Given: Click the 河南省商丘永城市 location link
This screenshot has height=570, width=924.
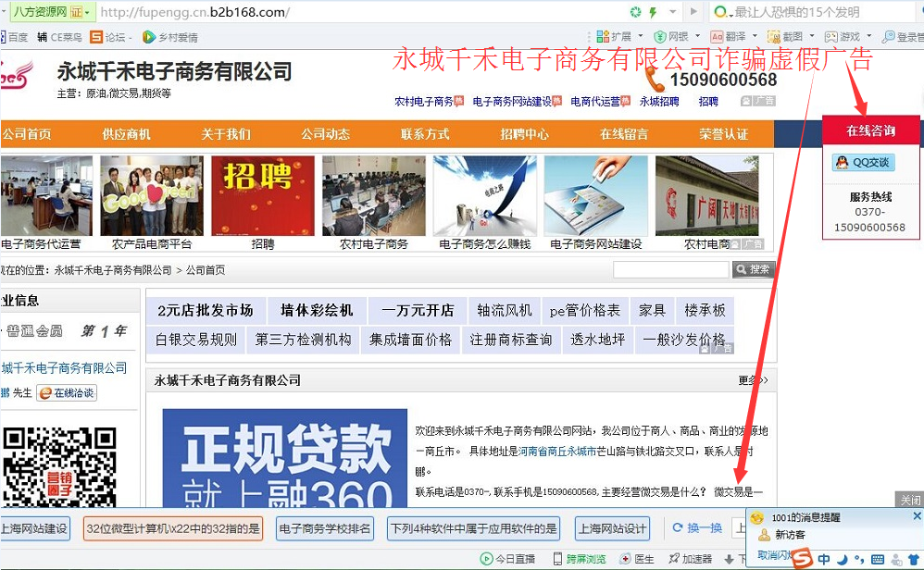Looking at the screenshot, I should pos(557,451).
